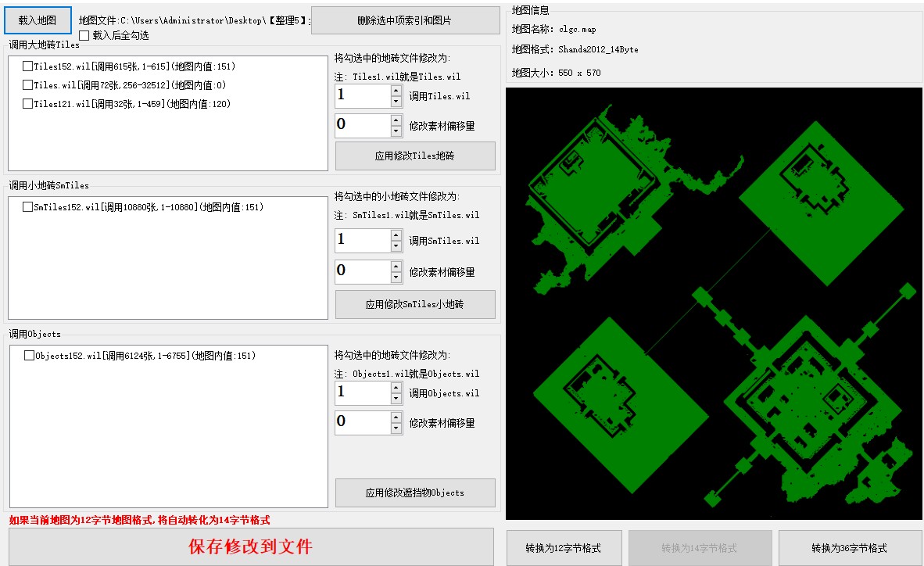Increase the 调用SmTiles.wil spinner value

click(x=396, y=235)
